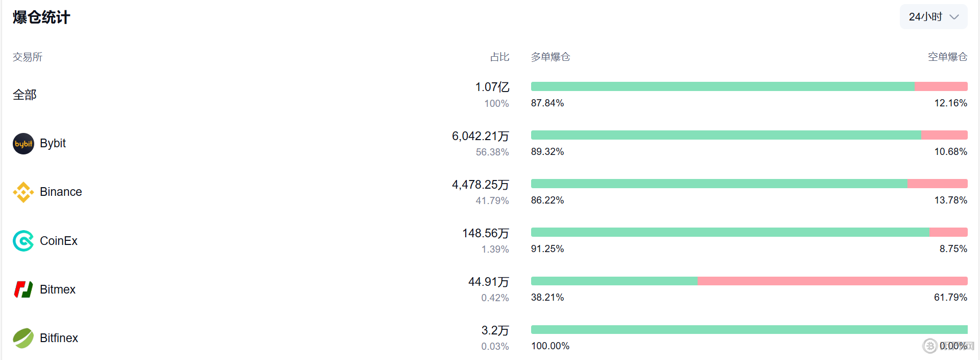Click the Bybit exchange logo icon
The height and width of the screenshot is (360, 980).
pos(23,144)
